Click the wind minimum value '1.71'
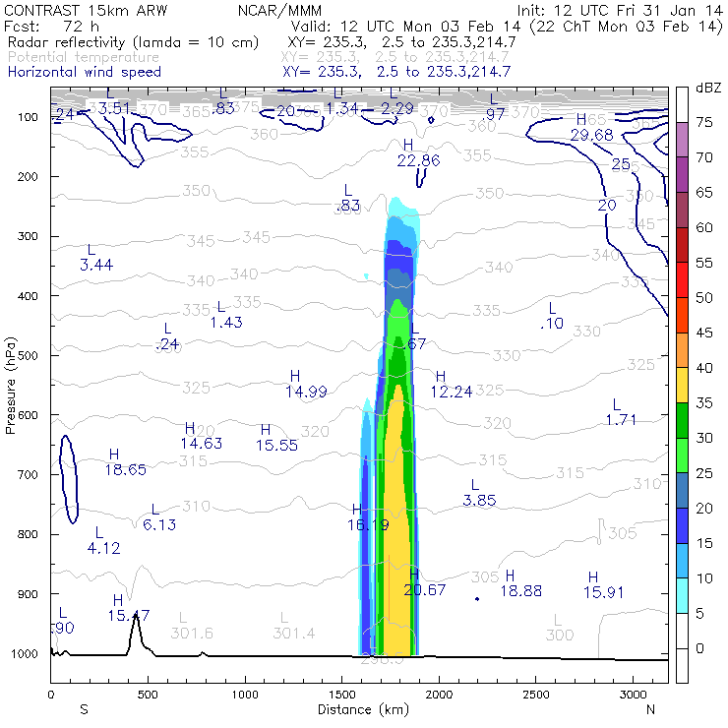Viewport: 728px width, 728px height. pos(621,420)
